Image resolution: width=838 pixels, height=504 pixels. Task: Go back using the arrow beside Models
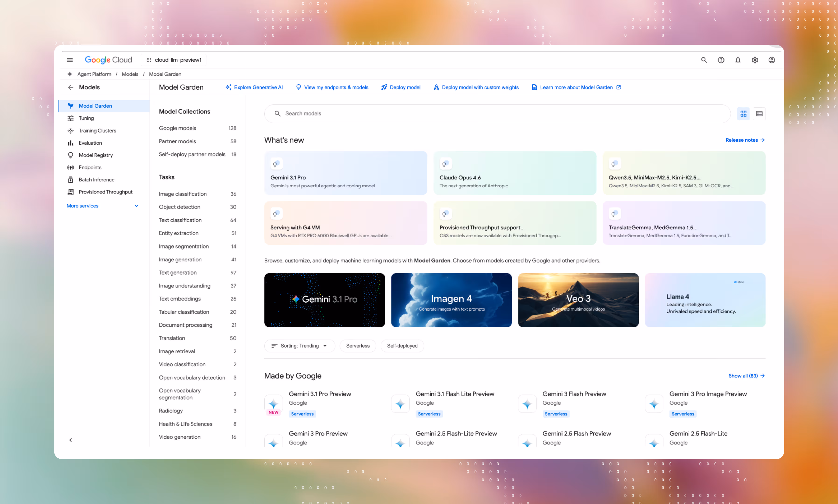(70, 87)
